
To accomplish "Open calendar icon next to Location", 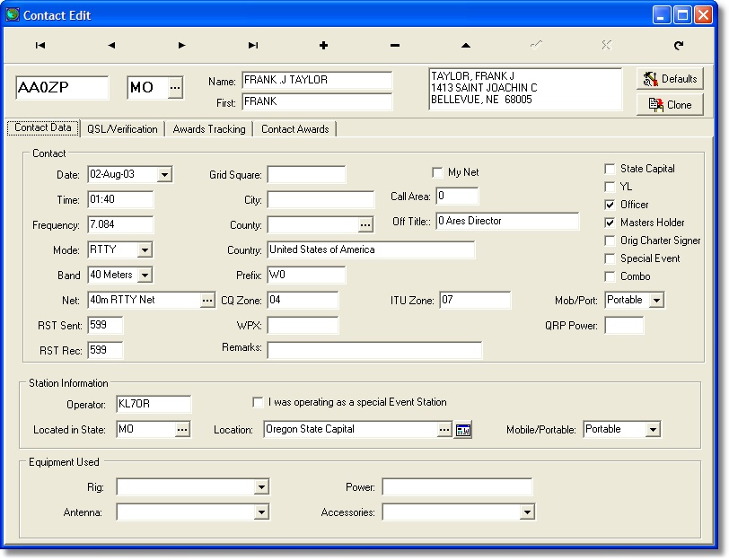I will point(463,431).
